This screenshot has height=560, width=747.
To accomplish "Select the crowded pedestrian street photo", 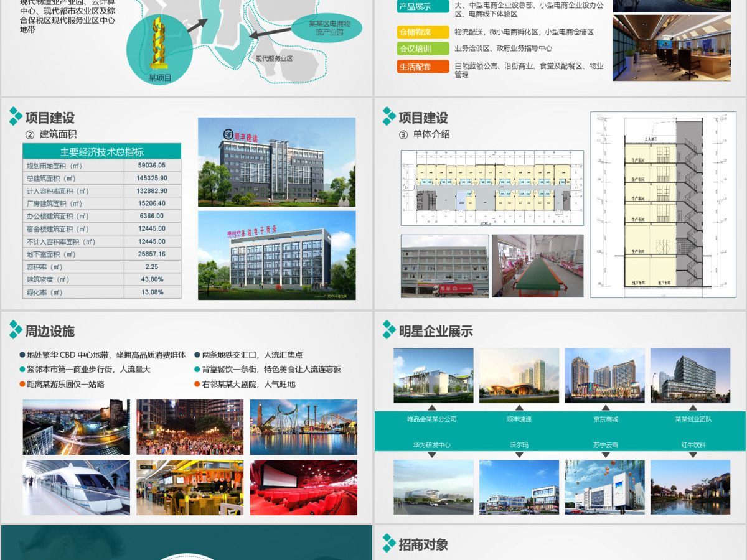I will [x=190, y=427].
